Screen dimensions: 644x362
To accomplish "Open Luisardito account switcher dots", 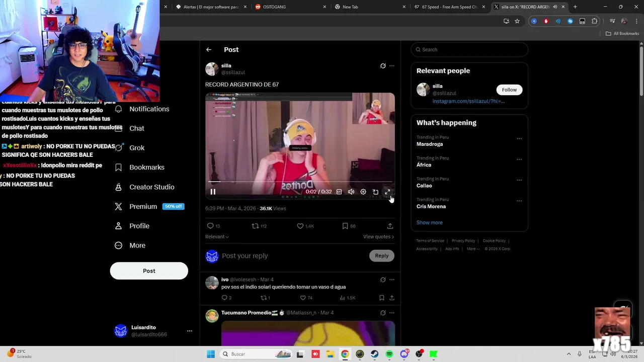I will tap(190, 331).
